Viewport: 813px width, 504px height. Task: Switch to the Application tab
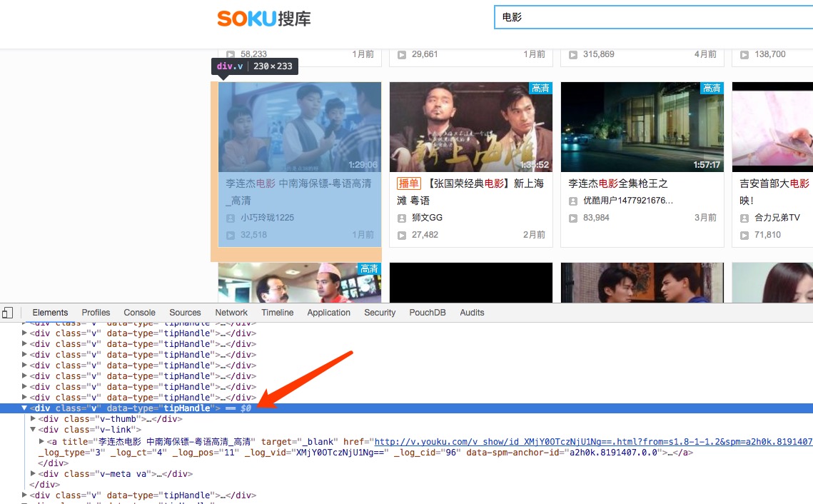(x=329, y=313)
